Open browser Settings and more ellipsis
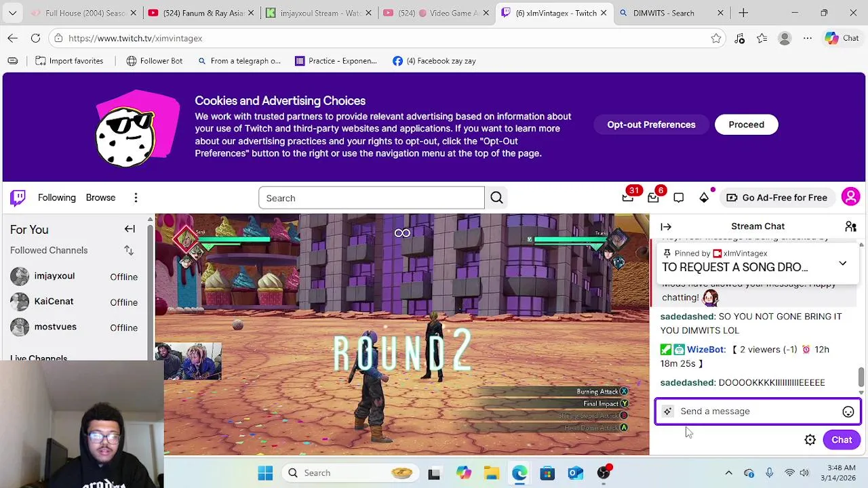868x488 pixels. click(808, 39)
